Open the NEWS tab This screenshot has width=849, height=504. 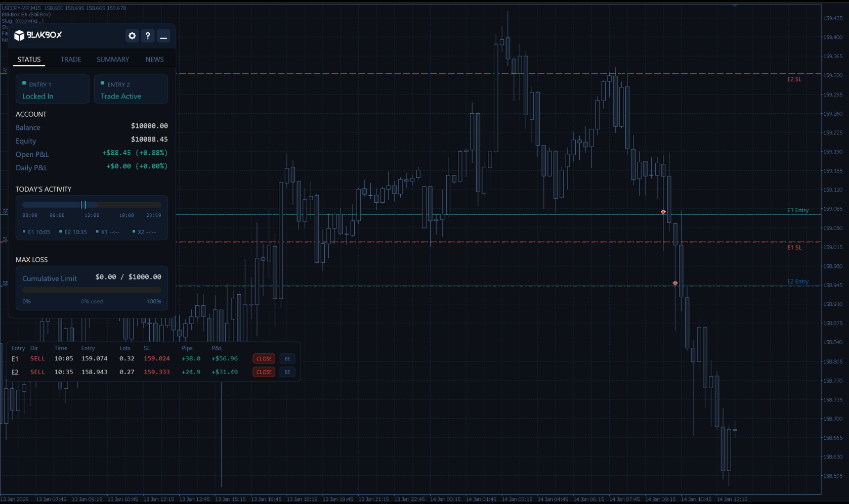pyautogui.click(x=154, y=59)
